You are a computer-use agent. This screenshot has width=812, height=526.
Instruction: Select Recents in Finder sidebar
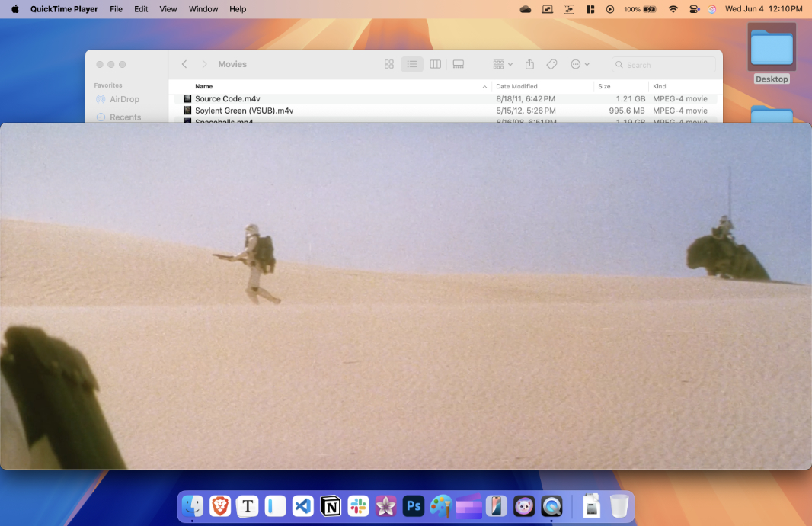tap(126, 117)
